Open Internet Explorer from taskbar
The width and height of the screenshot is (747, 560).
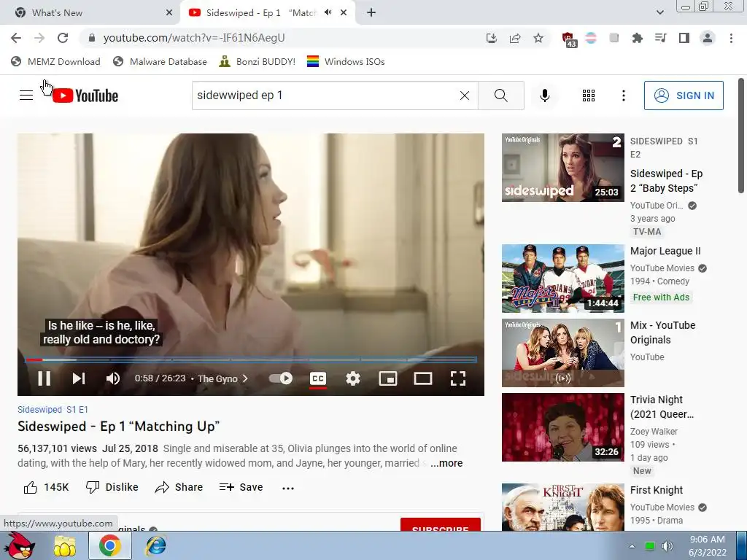click(x=156, y=545)
